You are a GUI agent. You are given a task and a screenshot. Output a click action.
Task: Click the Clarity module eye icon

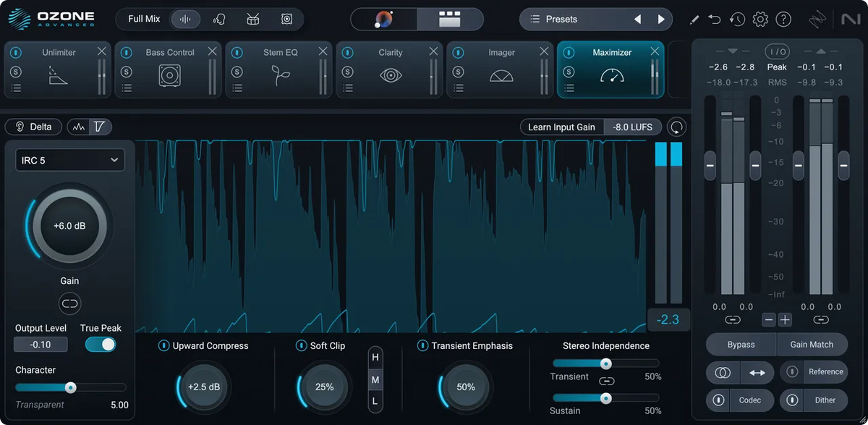pyautogui.click(x=388, y=75)
